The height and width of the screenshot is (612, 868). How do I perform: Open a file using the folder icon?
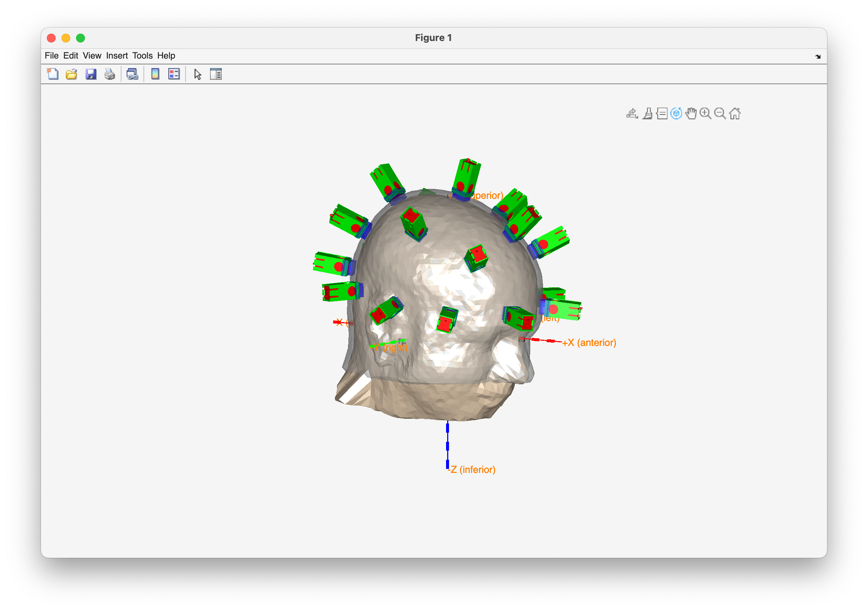71,74
